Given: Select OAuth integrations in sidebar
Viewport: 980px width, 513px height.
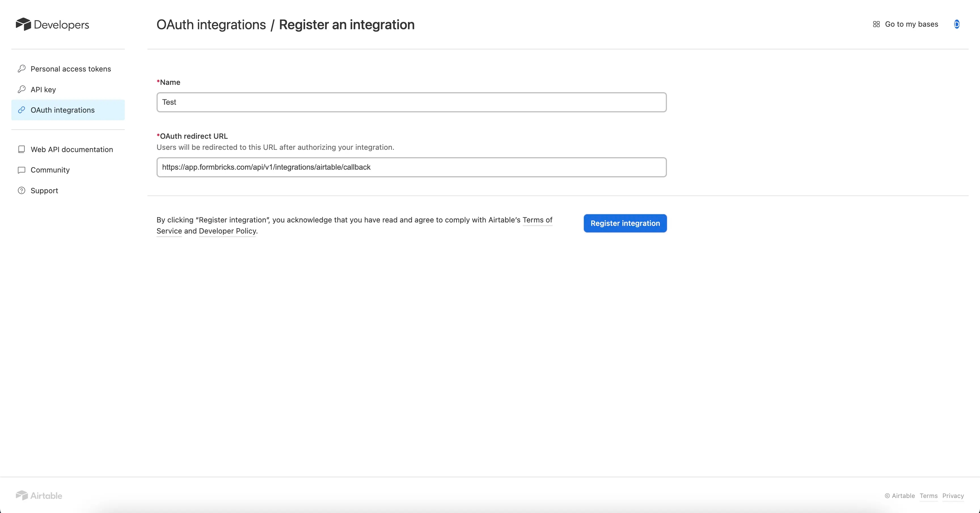Looking at the screenshot, I should click(68, 110).
